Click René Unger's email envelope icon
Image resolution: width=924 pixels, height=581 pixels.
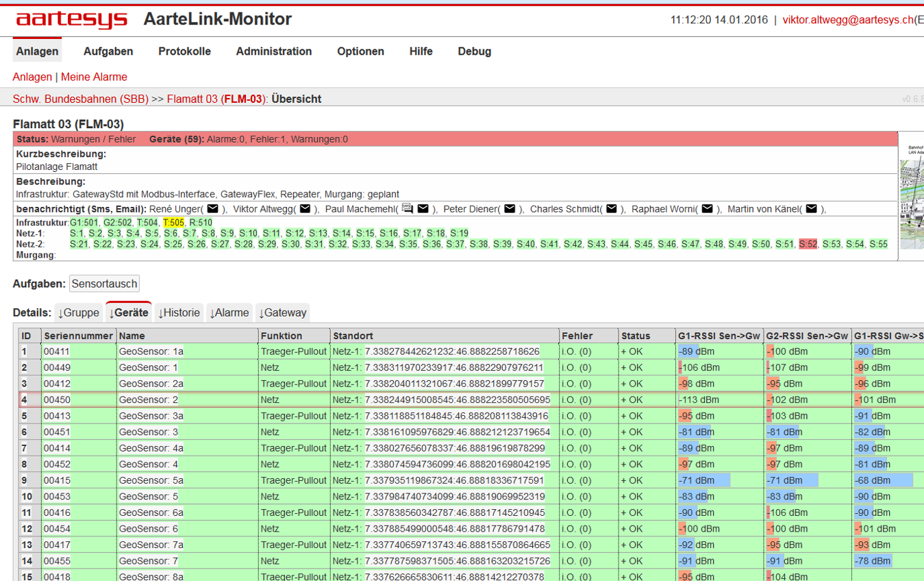[212, 209]
